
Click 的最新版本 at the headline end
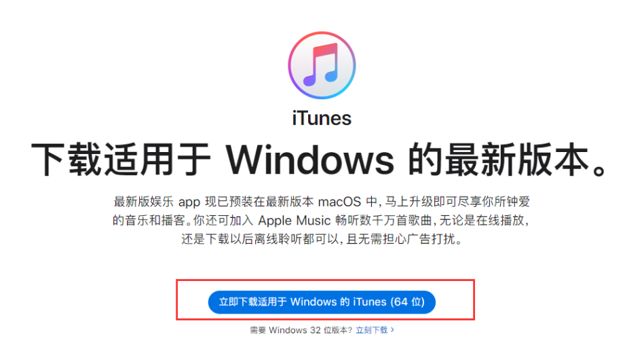click(498, 160)
